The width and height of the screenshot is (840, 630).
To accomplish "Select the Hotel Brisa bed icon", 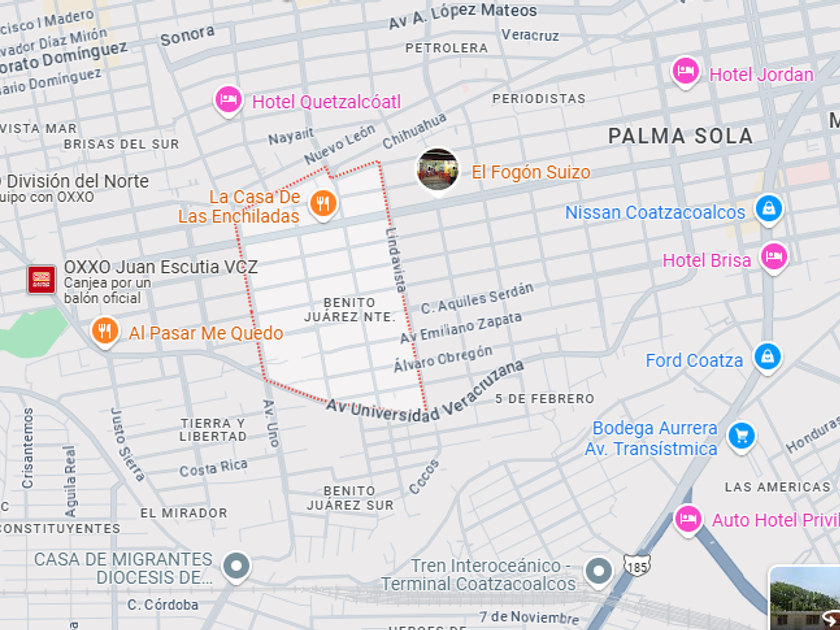I will [x=774, y=258].
